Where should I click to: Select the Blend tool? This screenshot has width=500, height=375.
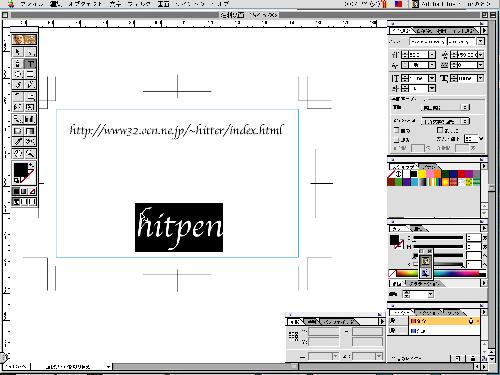pos(18,119)
